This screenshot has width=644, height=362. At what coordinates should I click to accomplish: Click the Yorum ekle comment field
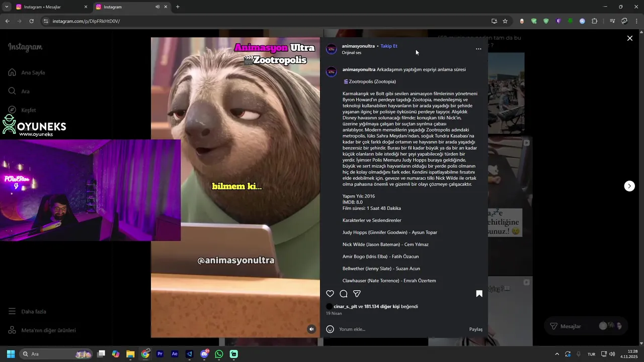coord(401,329)
